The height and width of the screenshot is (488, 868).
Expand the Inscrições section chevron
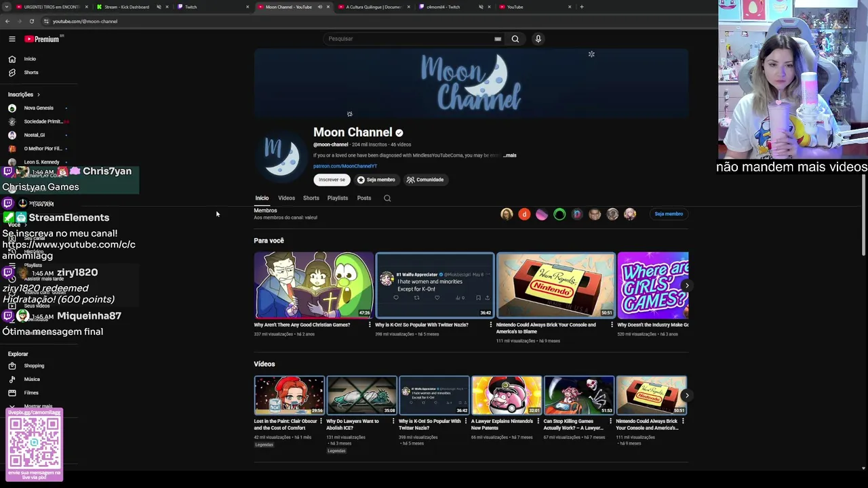38,94
